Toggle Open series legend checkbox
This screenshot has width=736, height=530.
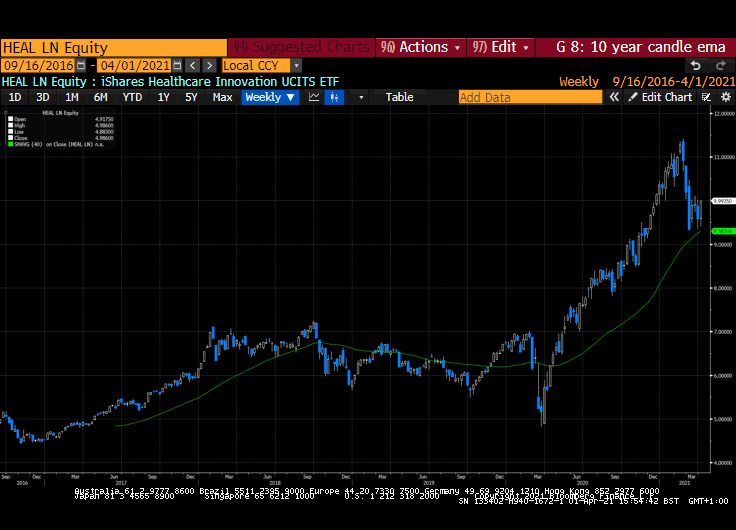tap(10, 119)
